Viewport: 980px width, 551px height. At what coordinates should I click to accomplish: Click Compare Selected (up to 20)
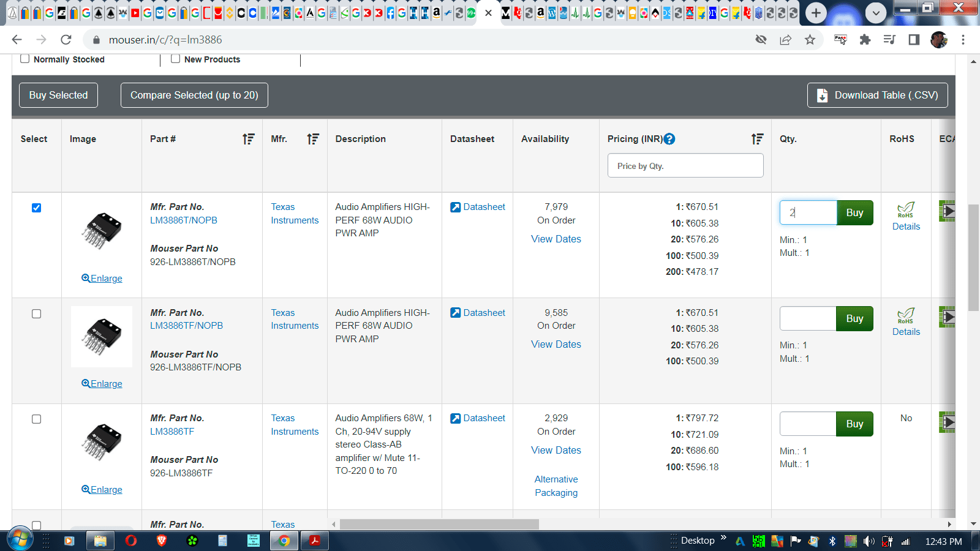pos(194,95)
